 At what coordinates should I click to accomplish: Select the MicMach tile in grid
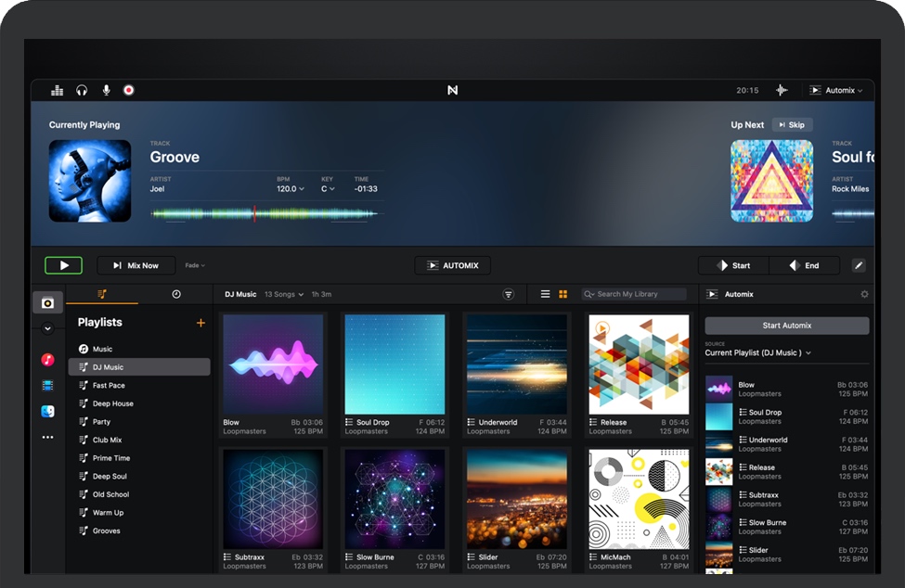639,510
